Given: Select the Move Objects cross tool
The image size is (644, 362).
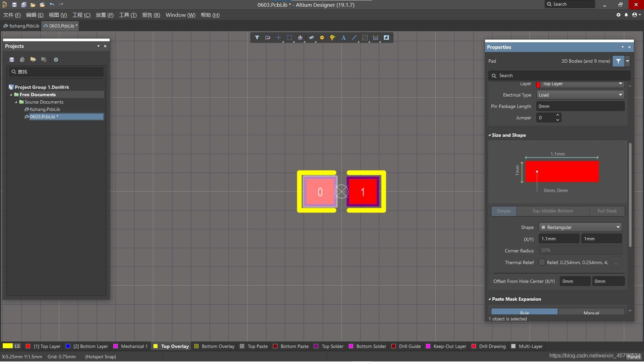Looking at the screenshot, I should [x=278, y=38].
